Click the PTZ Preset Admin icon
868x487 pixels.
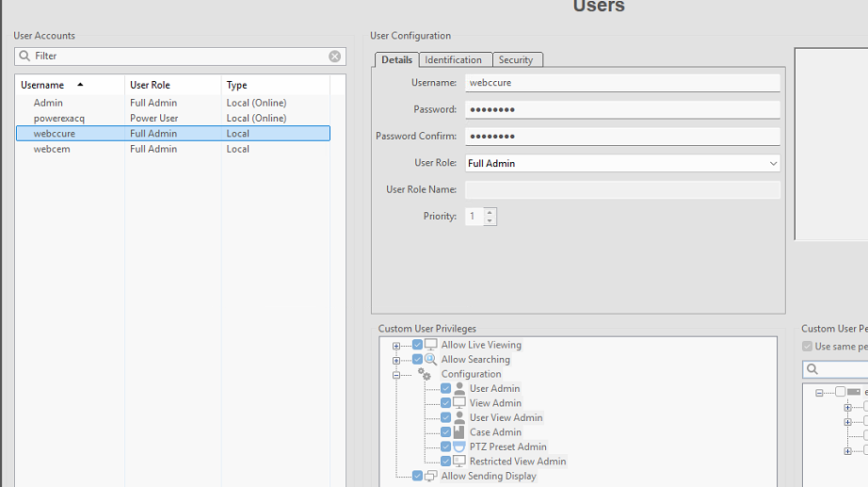tap(459, 447)
